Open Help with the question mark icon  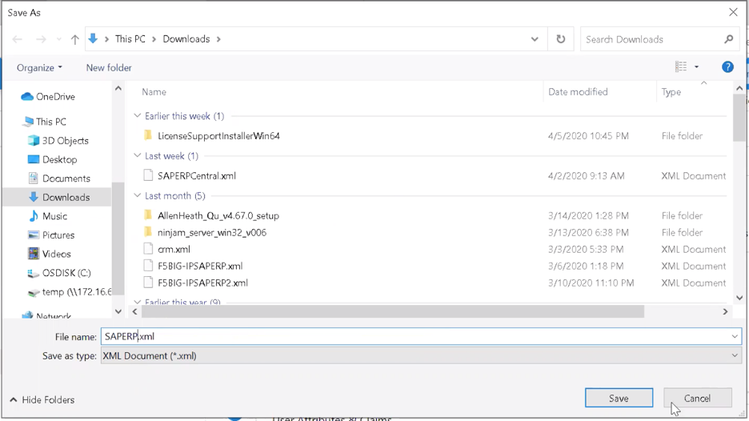(728, 67)
